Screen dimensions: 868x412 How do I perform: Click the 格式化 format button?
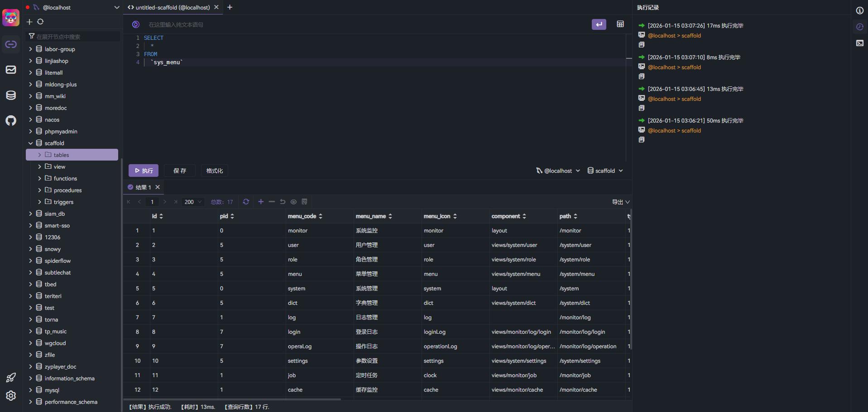pyautogui.click(x=215, y=170)
